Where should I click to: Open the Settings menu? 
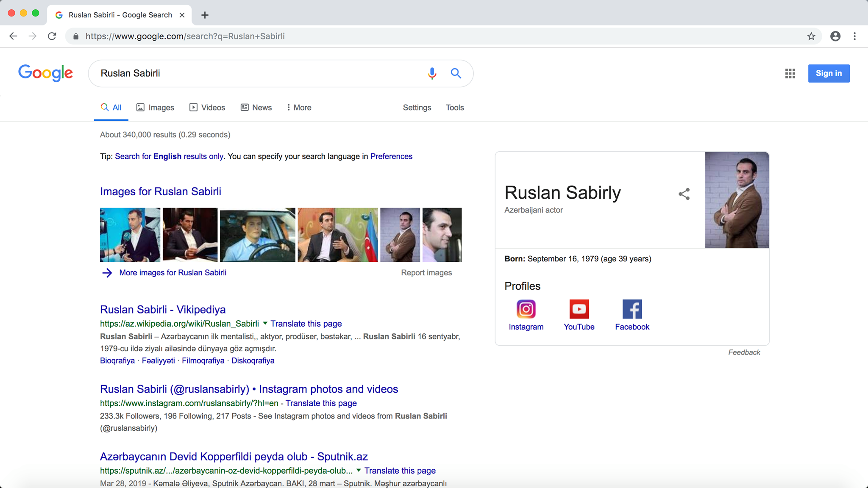pos(417,108)
